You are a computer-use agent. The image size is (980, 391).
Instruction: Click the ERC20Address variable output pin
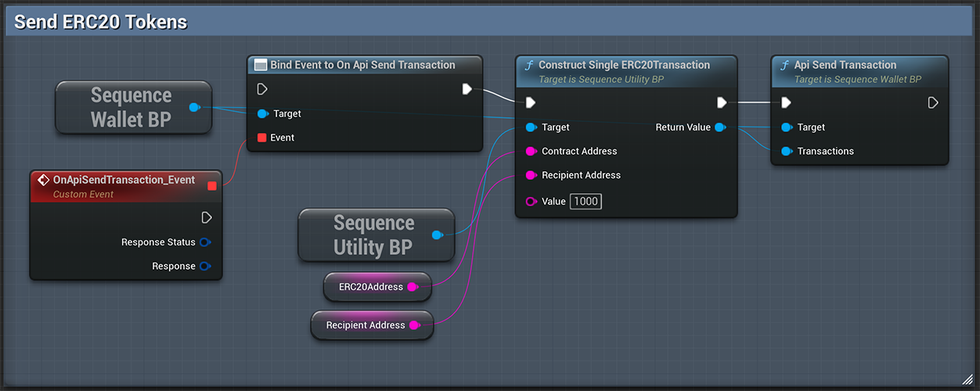click(x=413, y=287)
